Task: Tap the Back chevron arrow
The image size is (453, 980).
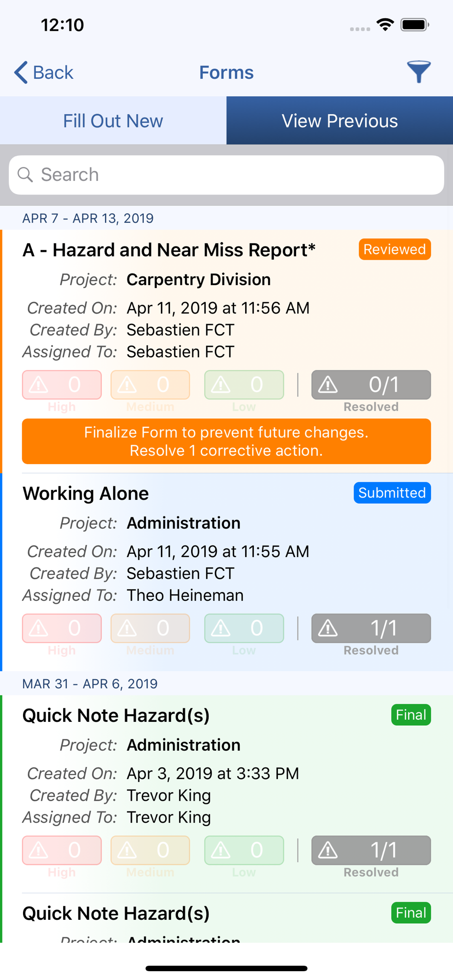Action: [x=21, y=73]
